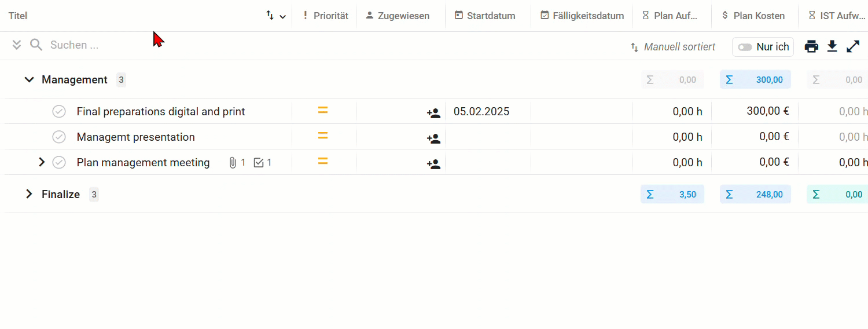Open fullscreen with the expand arrows icon
This screenshot has width=868, height=329.
(x=853, y=46)
